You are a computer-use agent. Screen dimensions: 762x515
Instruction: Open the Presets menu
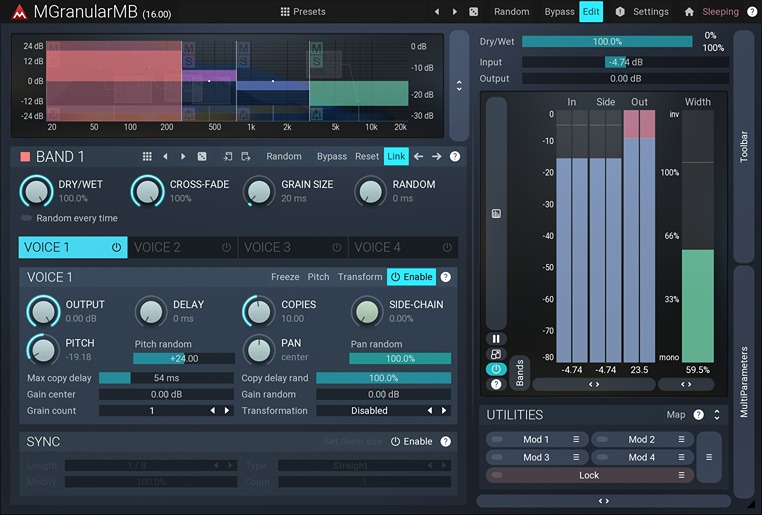click(303, 12)
